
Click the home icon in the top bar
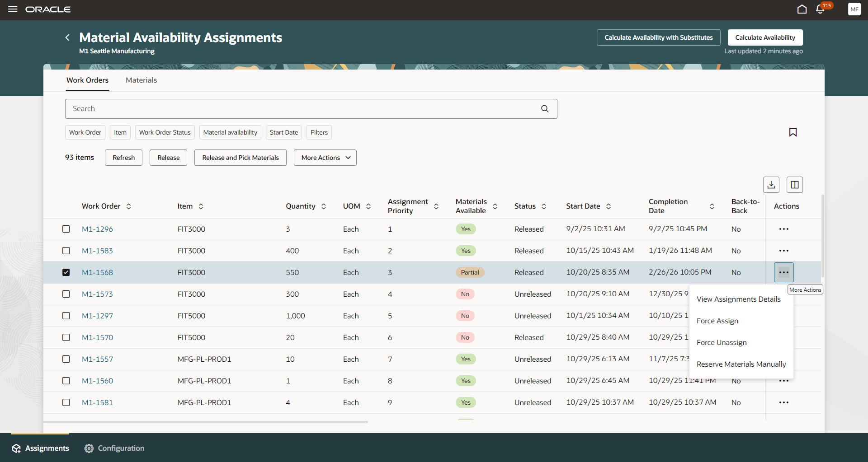coord(802,9)
